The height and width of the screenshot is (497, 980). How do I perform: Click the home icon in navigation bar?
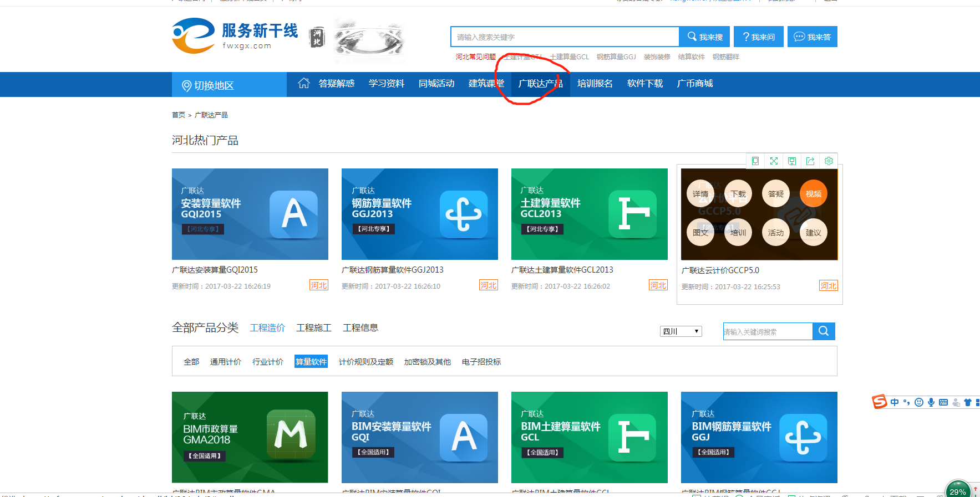[x=303, y=83]
